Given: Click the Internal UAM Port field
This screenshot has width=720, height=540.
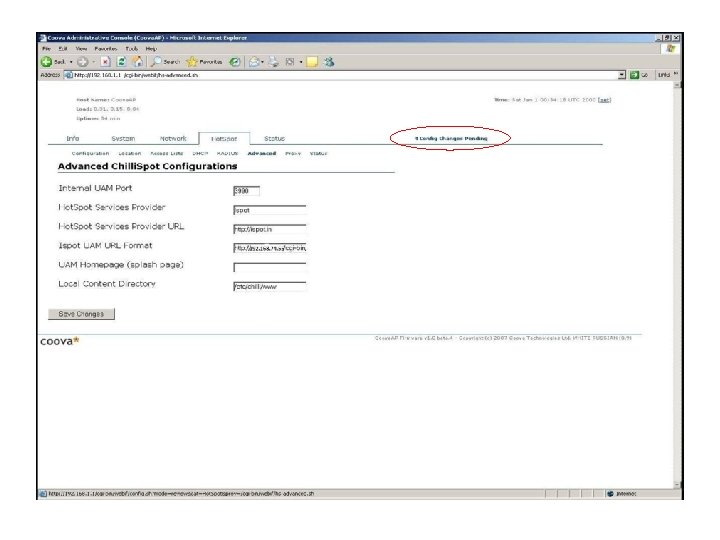Looking at the screenshot, I should (247, 191).
